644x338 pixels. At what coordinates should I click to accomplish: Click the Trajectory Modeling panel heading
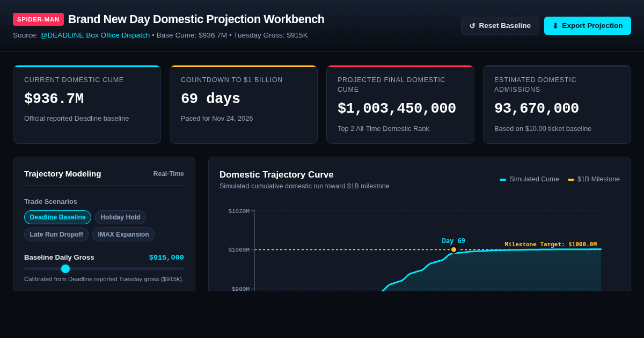pos(62,174)
